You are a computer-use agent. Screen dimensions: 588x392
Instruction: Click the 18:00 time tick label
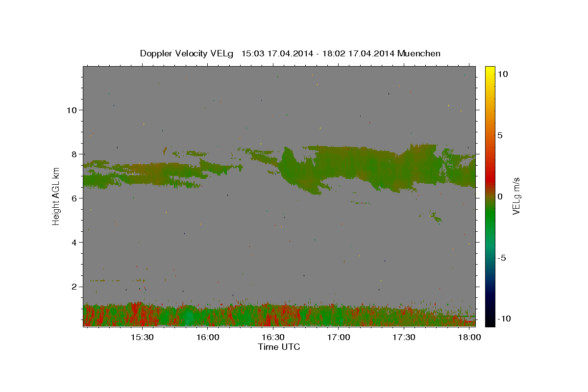coord(469,338)
